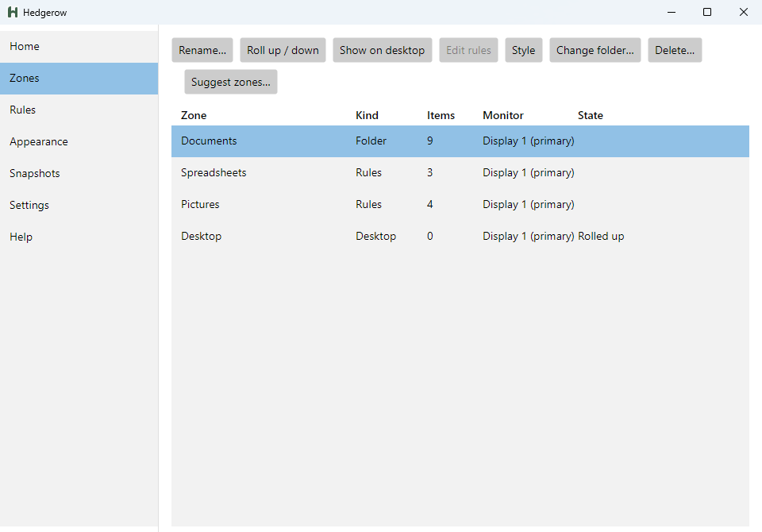Screen dimensions: 762x532
Task: Maximize the Hedgerow window
Action: [x=707, y=12]
